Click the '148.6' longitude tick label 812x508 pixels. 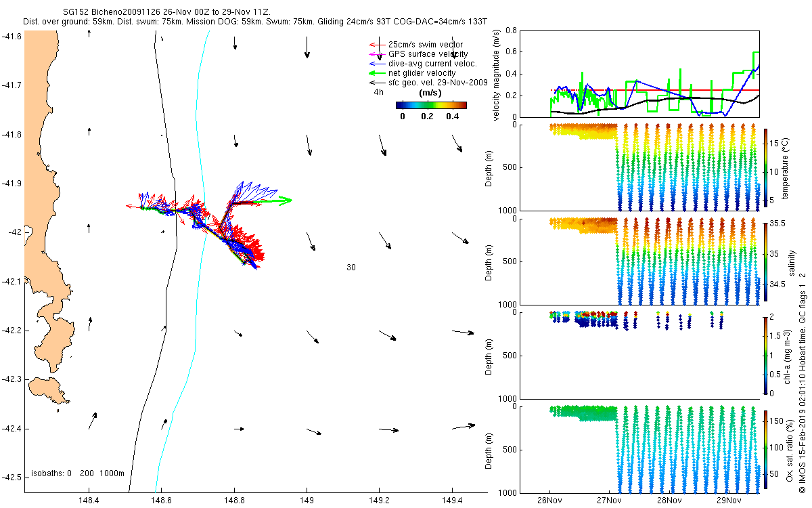[x=162, y=501]
